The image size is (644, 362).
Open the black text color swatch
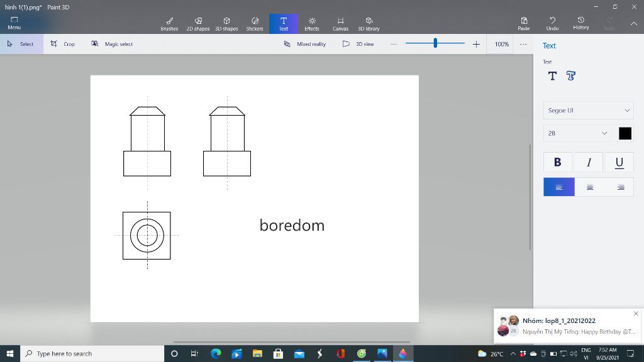625,133
